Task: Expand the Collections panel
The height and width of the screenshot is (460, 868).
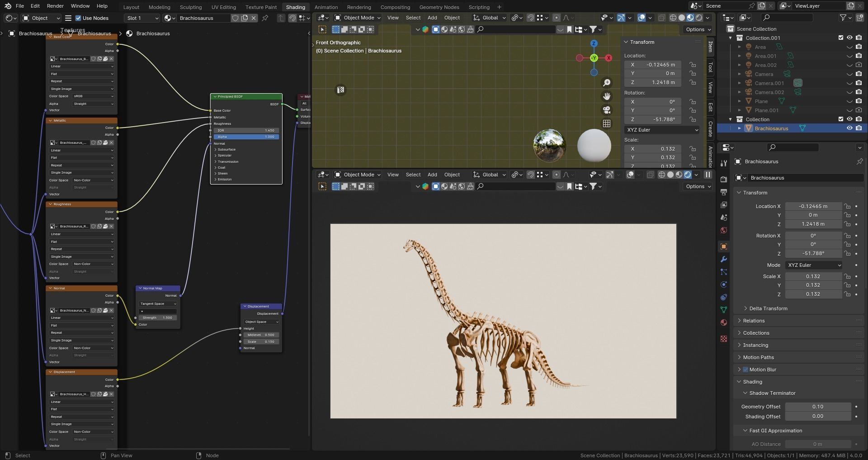Action: pos(756,333)
